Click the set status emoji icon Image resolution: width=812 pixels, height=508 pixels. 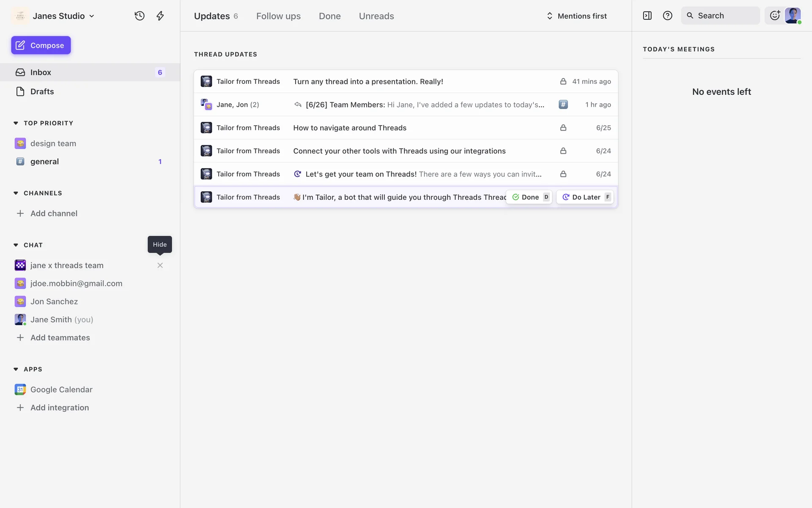click(774, 16)
